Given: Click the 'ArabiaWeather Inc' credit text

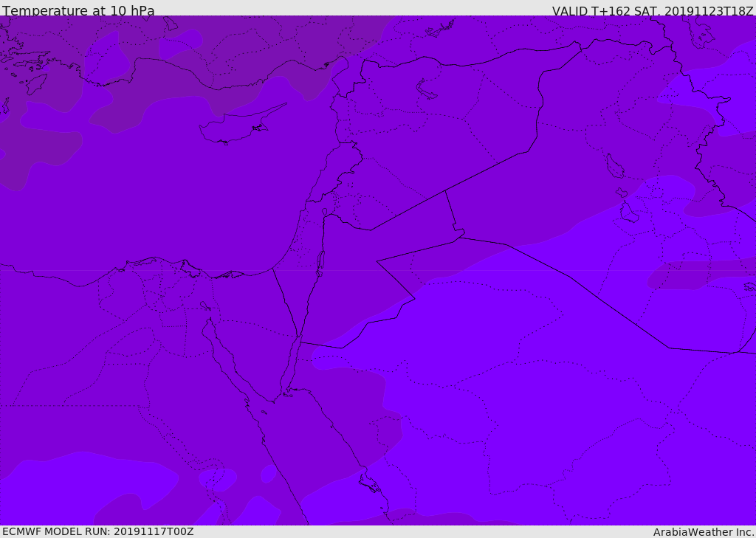Looking at the screenshot, I should (x=703, y=532).
